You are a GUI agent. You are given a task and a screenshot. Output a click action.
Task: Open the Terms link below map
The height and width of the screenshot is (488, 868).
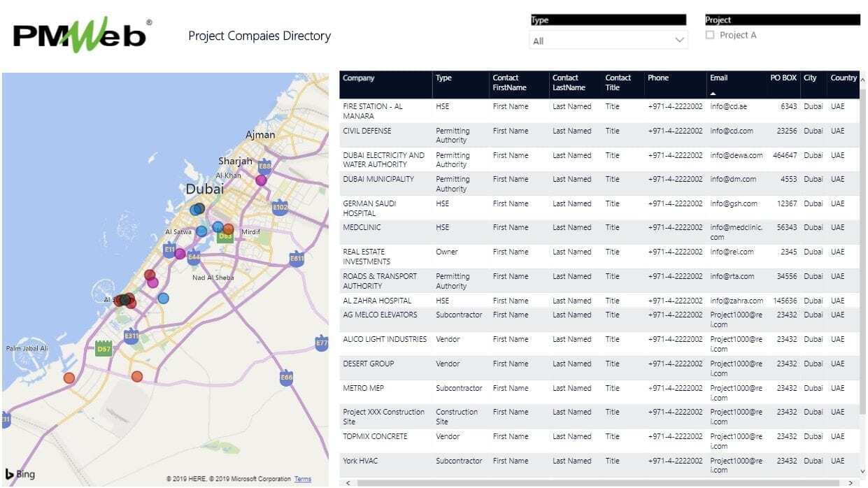pyautogui.click(x=302, y=479)
